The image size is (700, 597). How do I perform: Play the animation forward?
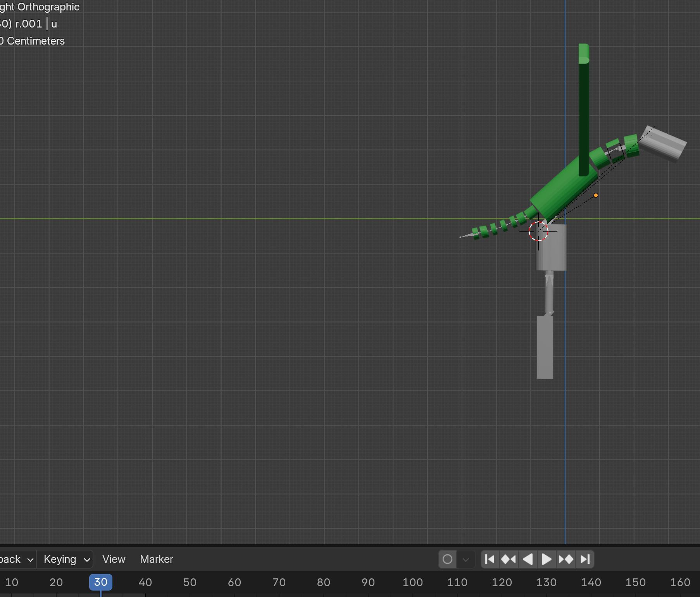click(x=547, y=559)
